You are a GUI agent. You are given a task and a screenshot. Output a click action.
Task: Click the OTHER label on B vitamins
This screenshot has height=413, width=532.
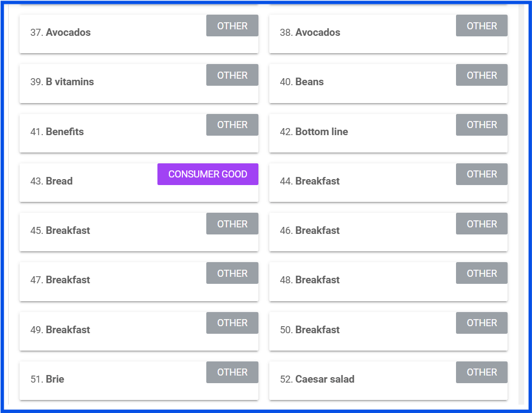pos(232,75)
